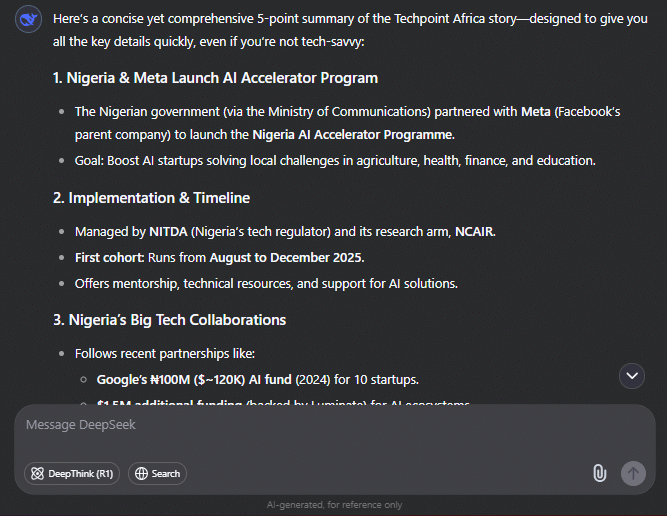
Task: Click the bold term 'NCAIR'
Action: pyautogui.click(x=475, y=232)
